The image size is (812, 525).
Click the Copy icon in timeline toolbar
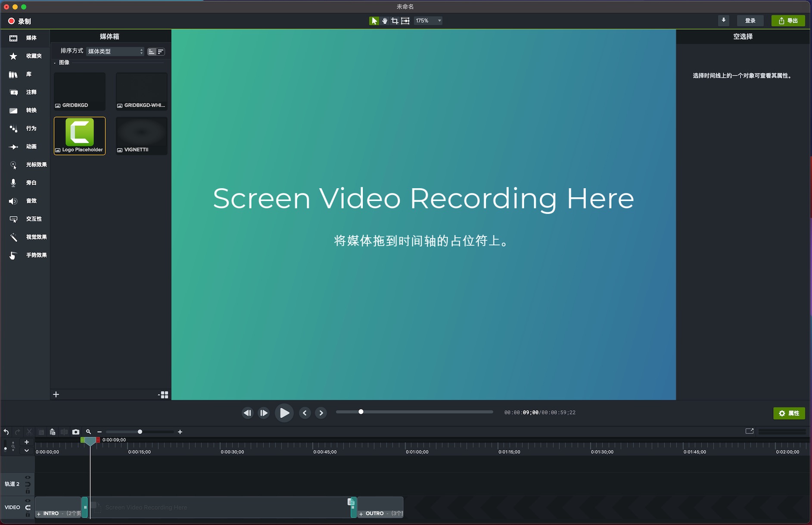click(41, 432)
